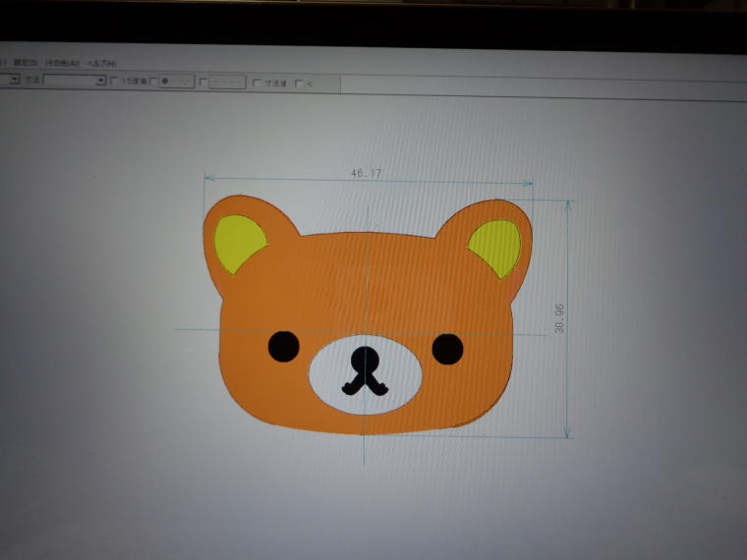Click the 30.96 height dimension value
Viewport: 747px width, 560px height.
[x=560, y=318]
